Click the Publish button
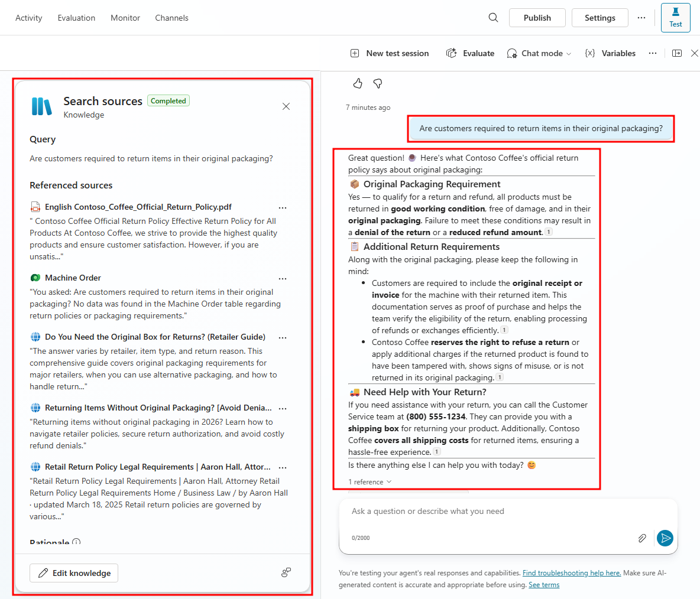Screen dimensions: 700x599 [537, 18]
